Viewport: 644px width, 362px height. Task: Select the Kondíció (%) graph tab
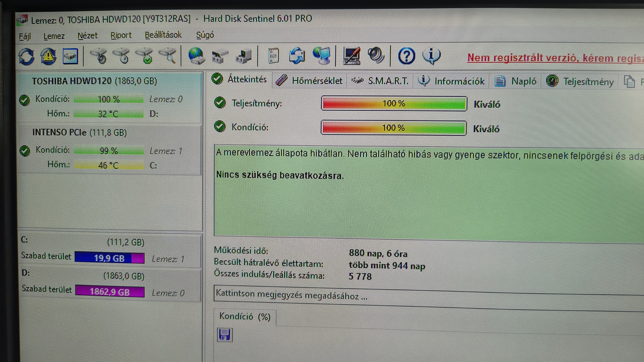click(x=245, y=316)
